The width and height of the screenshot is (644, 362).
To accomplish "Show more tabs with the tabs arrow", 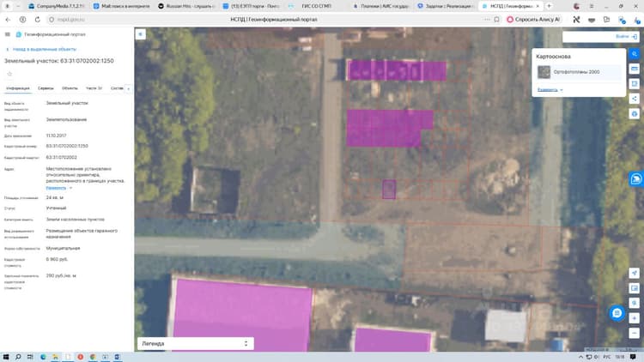I will [x=128, y=88].
